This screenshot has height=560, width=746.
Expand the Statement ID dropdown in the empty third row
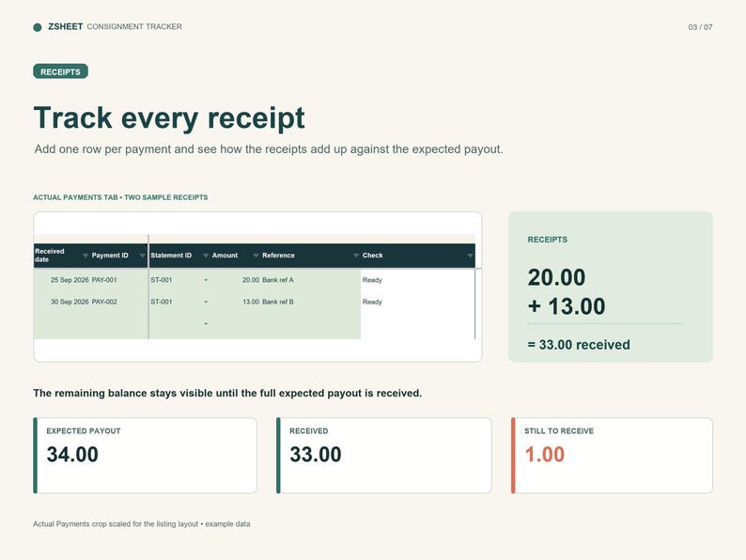coord(206,324)
